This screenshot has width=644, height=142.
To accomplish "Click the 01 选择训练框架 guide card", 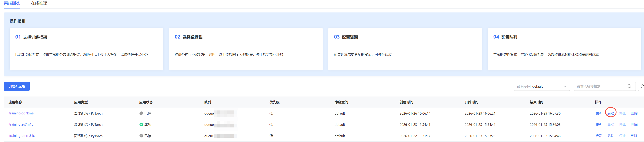I will 86,49.
